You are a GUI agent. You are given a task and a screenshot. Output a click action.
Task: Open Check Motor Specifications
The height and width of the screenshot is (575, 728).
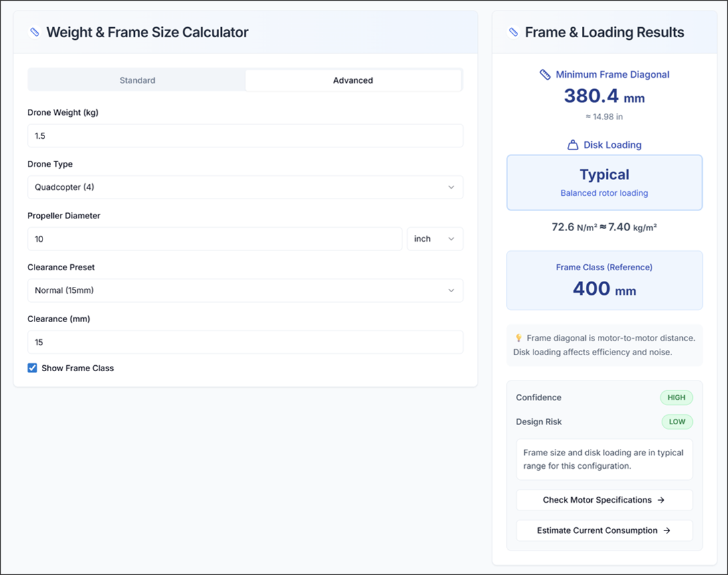pyautogui.click(x=604, y=500)
